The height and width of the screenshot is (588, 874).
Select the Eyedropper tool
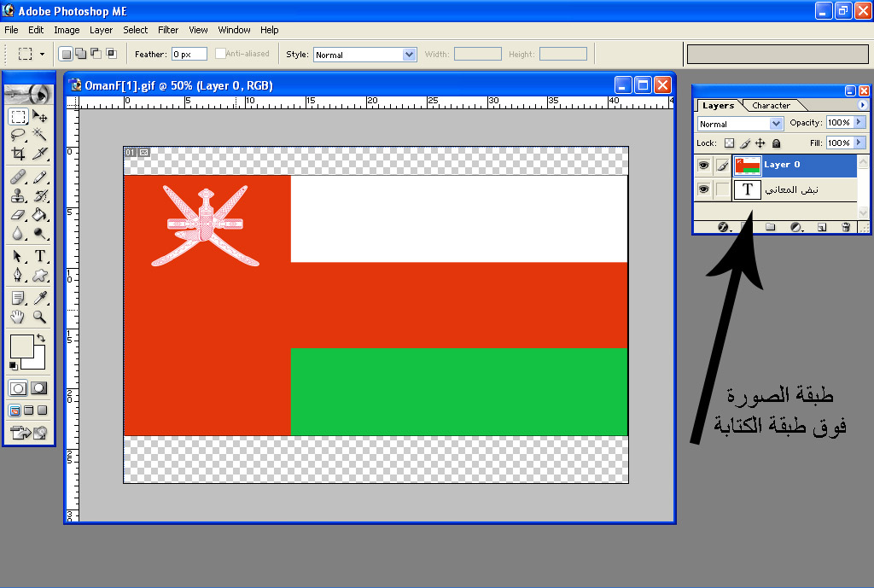click(39, 298)
